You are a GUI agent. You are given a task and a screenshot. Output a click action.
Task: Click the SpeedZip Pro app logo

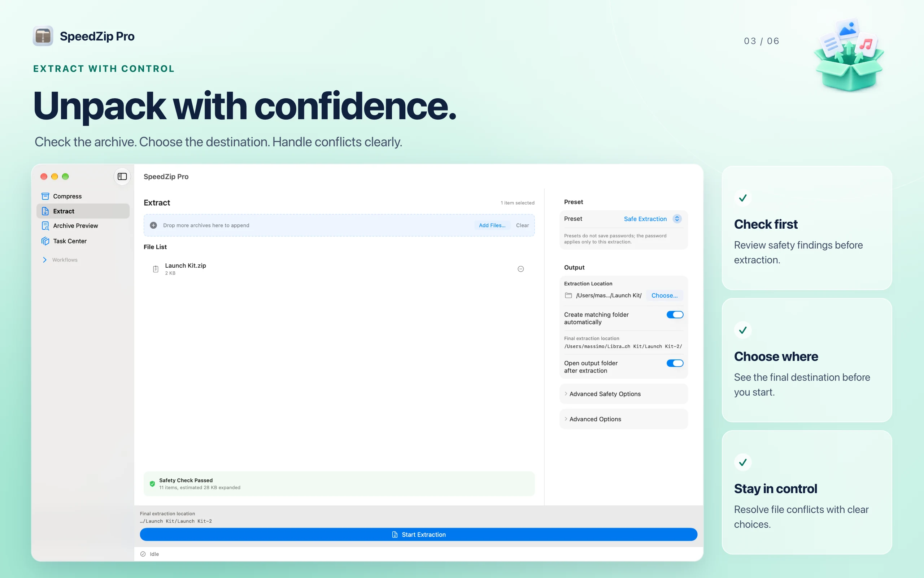click(43, 36)
